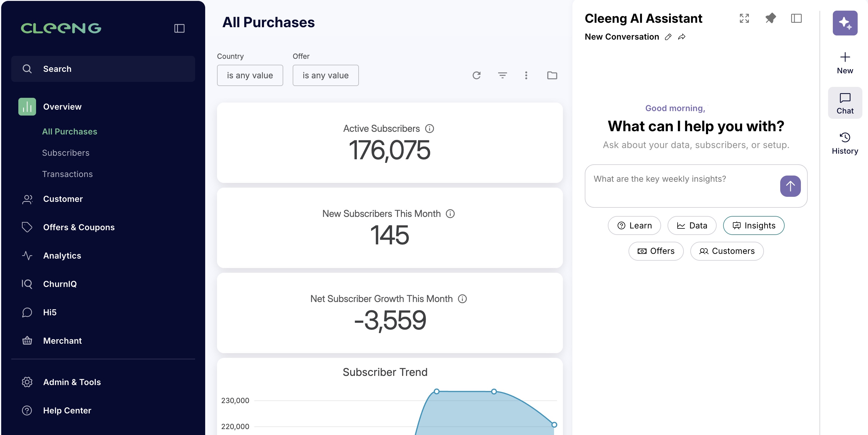868x435 pixels.
Task: Click the Analytics pulse icon
Action: [27, 256]
